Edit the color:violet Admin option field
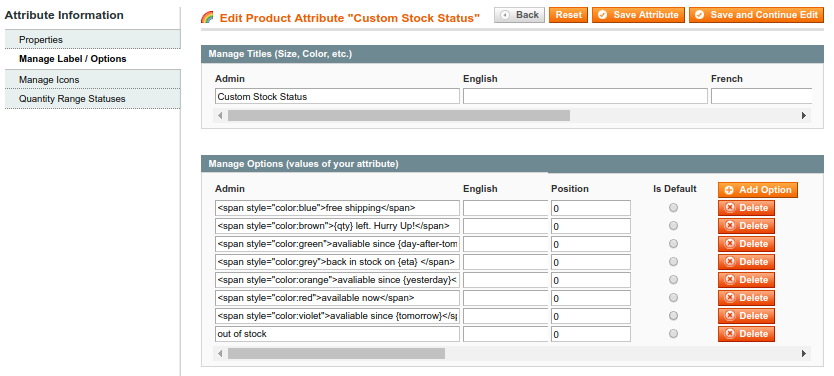834x376 pixels. [x=337, y=316]
